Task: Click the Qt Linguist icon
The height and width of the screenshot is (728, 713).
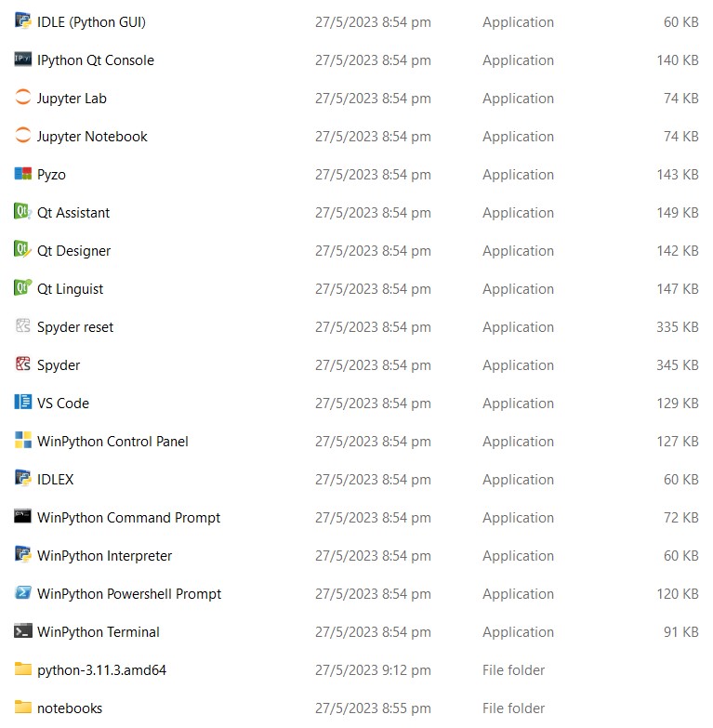Action: [22, 288]
